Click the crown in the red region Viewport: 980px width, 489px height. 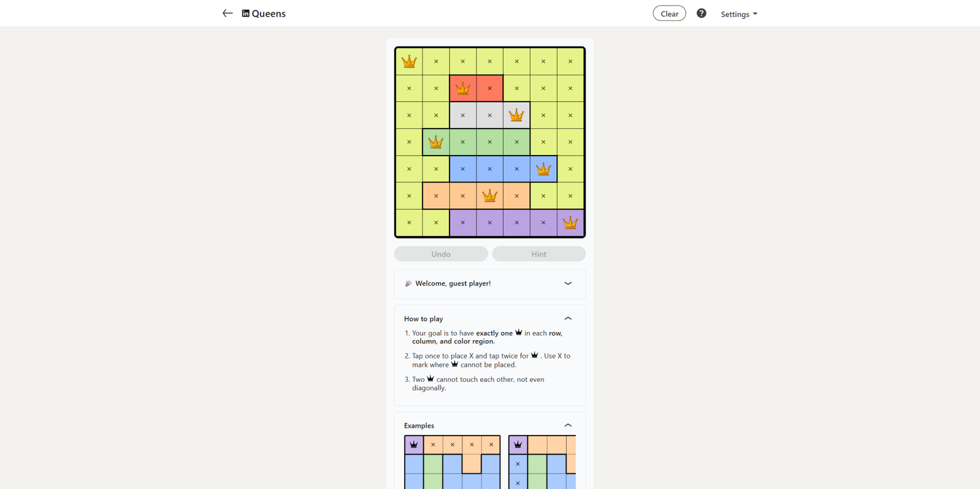(x=463, y=88)
